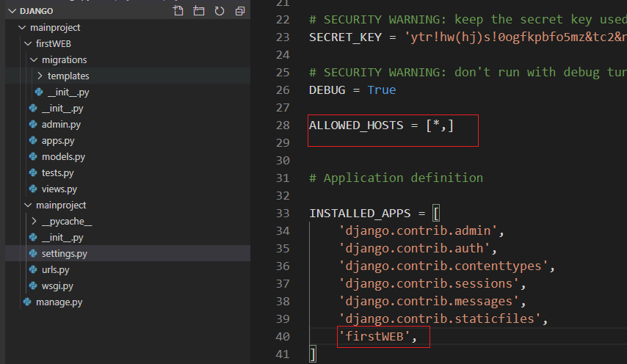This screenshot has width=627, height=364.
Task: Click 'django.contrib.messages' string in code
Action: [x=429, y=302]
